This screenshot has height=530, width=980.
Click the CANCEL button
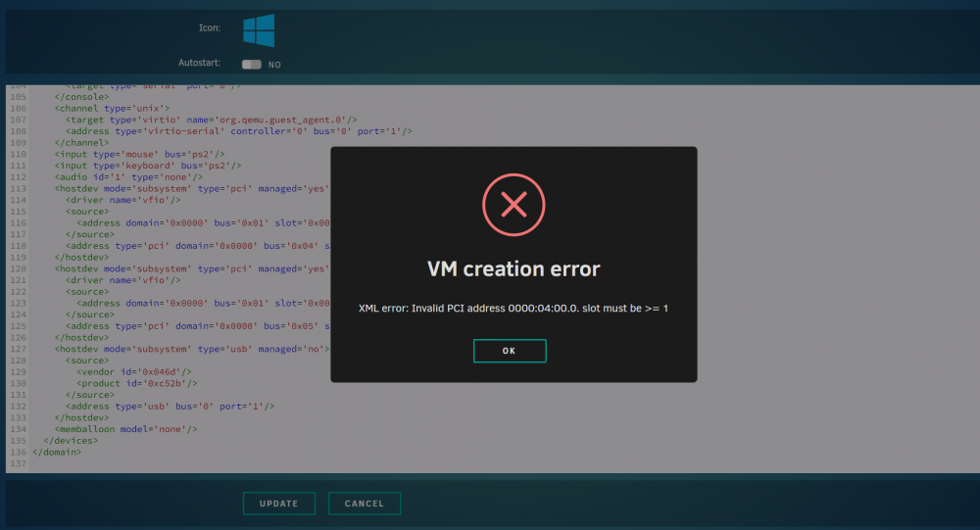pos(365,504)
